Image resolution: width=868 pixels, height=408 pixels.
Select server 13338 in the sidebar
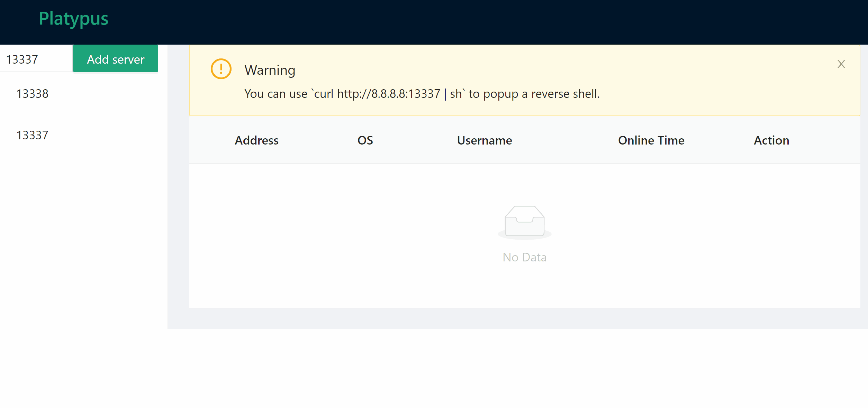pyautogui.click(x=33, y=94)
